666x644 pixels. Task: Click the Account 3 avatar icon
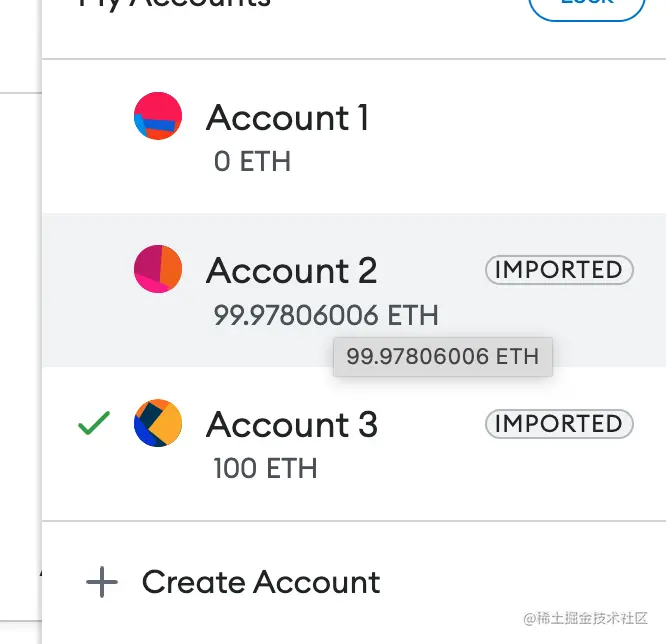[158, 423]
